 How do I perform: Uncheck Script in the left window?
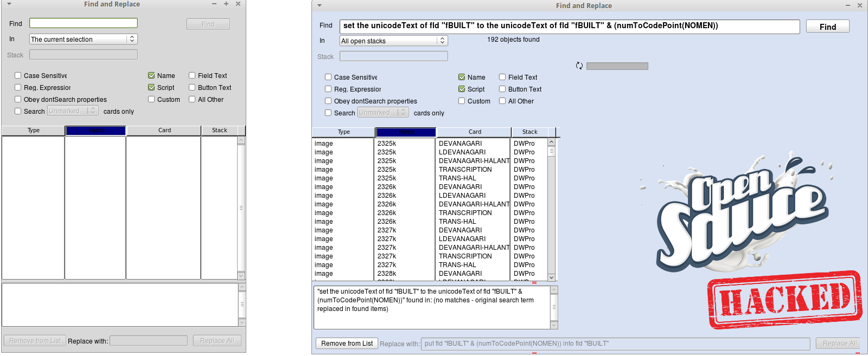point(151,87)
